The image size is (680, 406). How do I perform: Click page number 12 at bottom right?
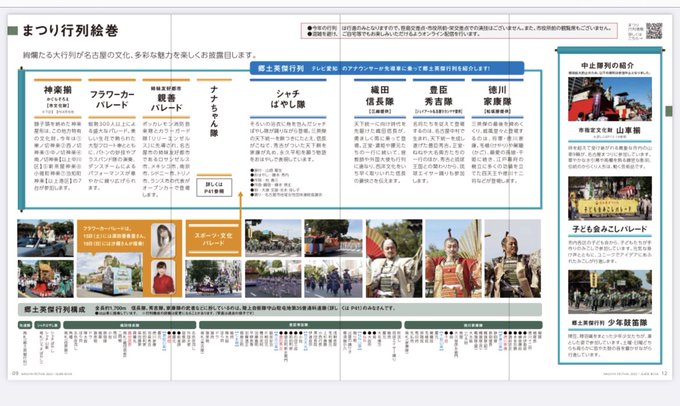coord(664,373)
